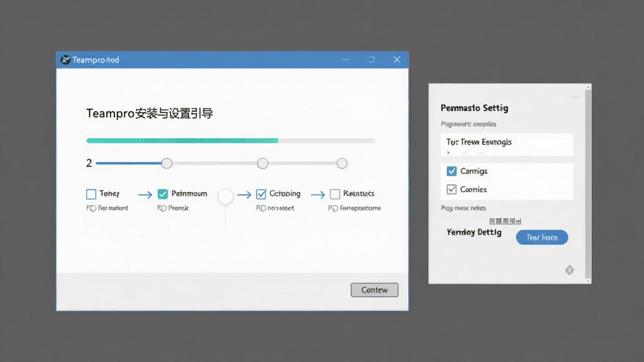Expand the small arrow under Tur Trew Eemngls
Screen dimensions: 644x362
(448, 153)
